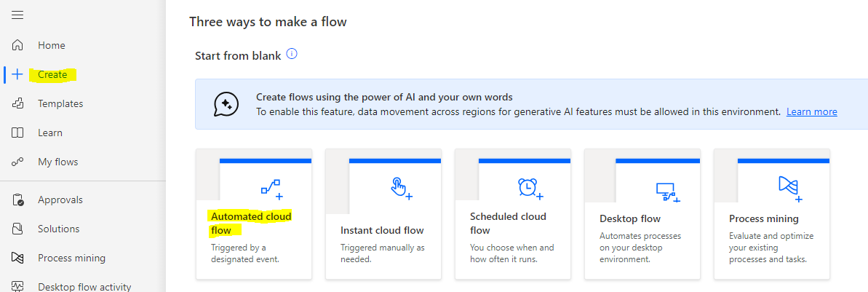Screen dimensions: 868x292
Task: Open Home in the sidebar
Action: pyautogui.click(x=52, y=45)
